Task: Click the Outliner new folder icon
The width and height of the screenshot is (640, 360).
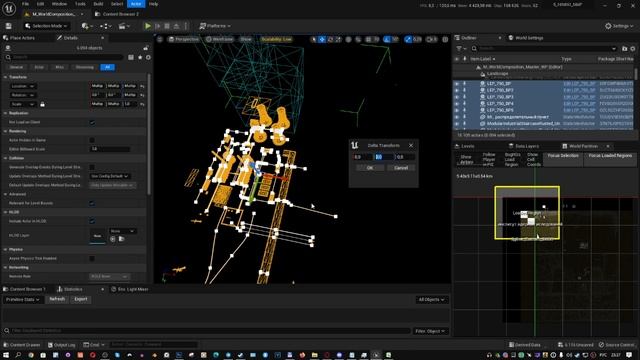Action: (624, 49)
